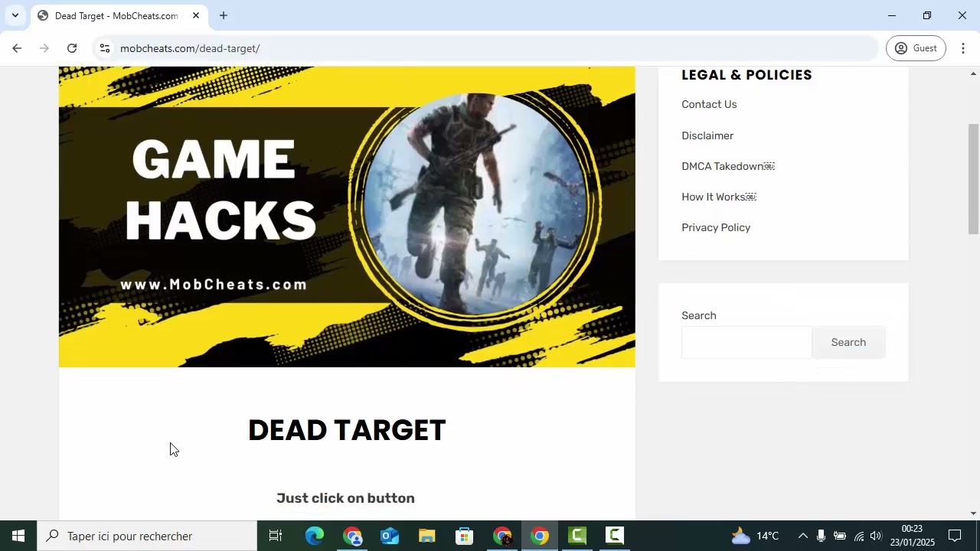Click the vertical page scrollbar thumb

(x=974, y=178)
